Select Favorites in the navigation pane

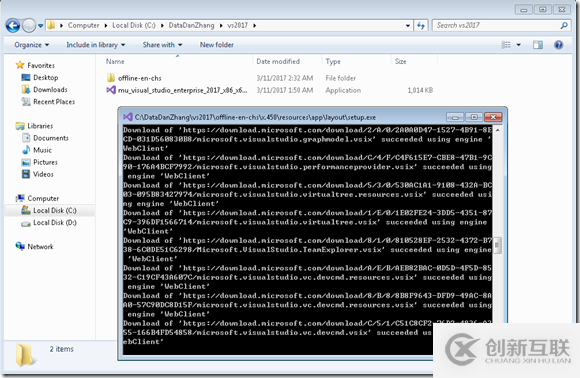[x=41, y=65]
